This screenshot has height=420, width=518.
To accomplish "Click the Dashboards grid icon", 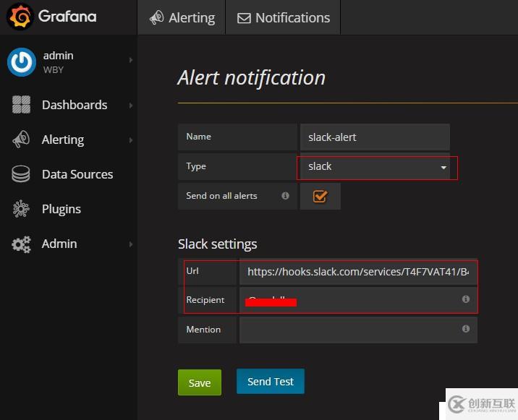I will [x=21, y=105].
